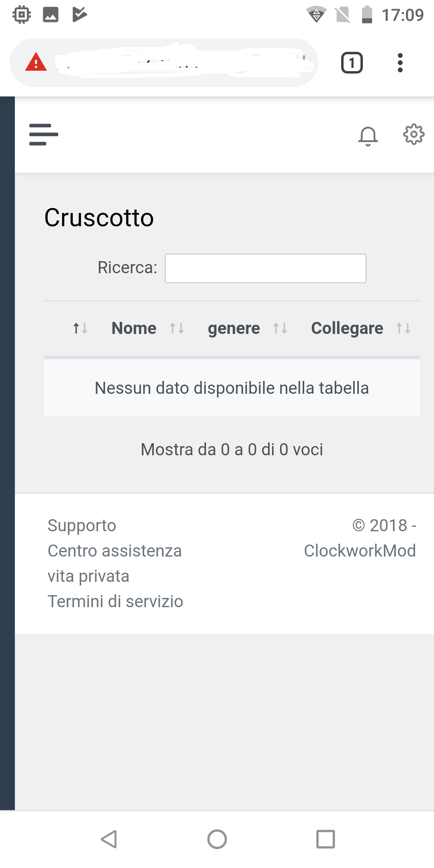Viewport: 434px width, 868px height.
Task: Open the Termini di servizio link
Action: point(115,602)
